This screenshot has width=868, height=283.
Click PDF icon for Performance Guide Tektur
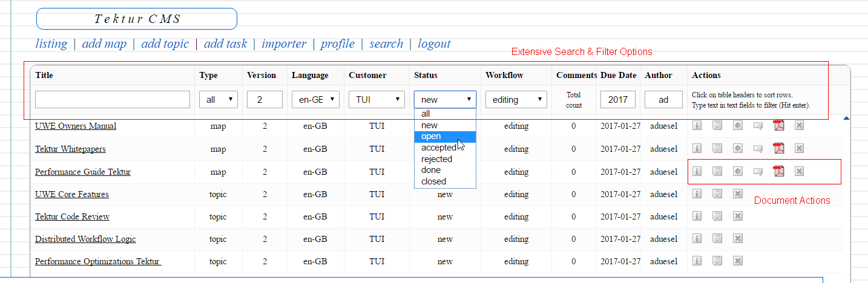click(778, 172)
